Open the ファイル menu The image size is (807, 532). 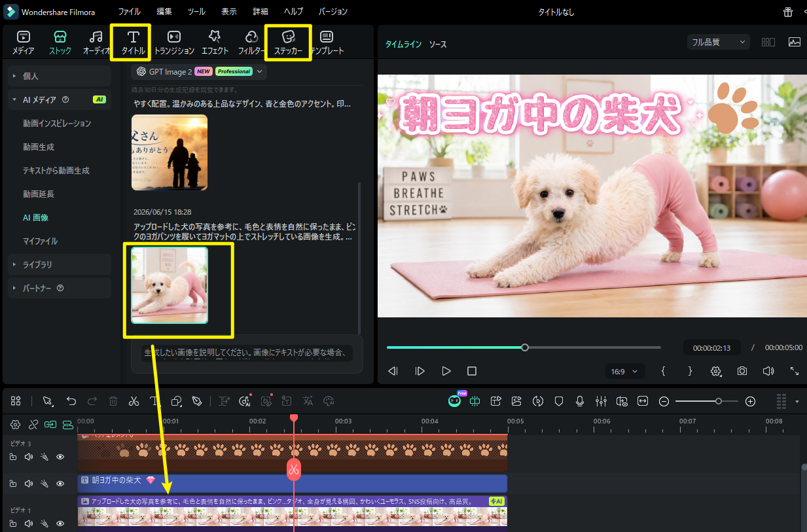130,12
